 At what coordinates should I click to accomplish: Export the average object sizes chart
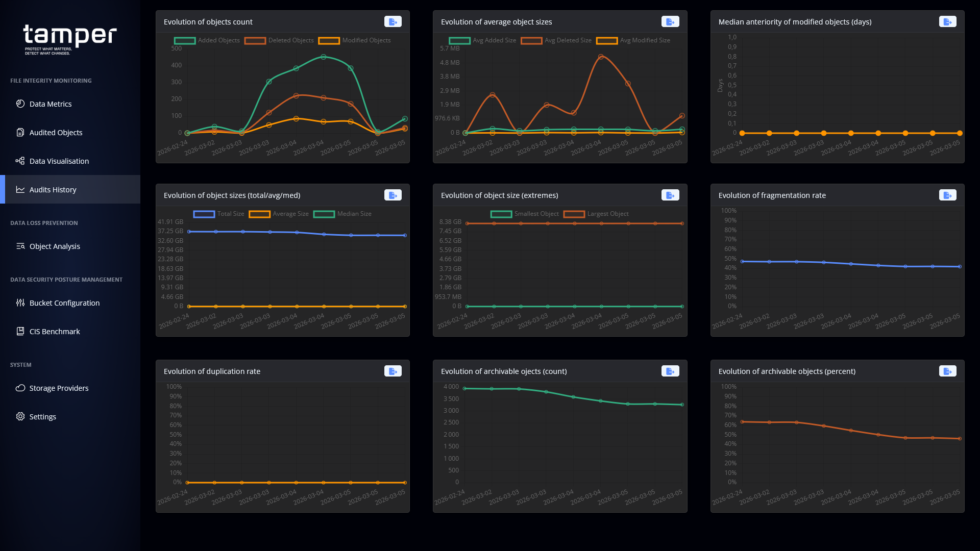click(670, 22)
